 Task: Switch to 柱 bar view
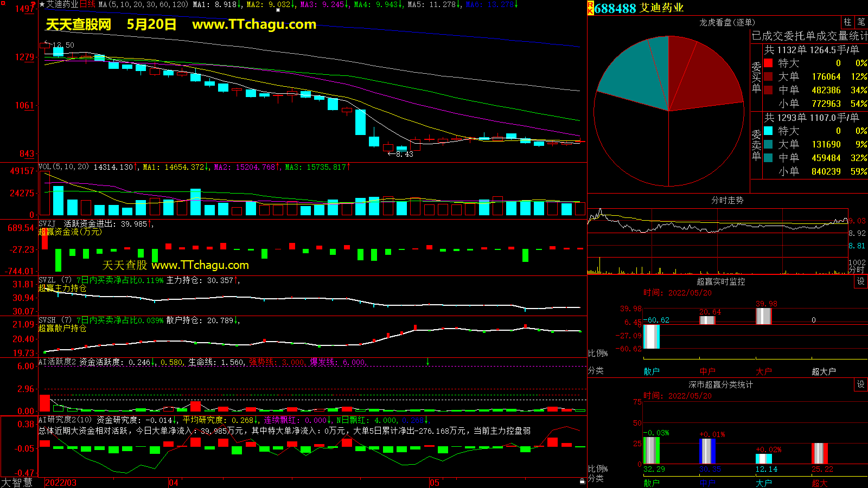point(847,22)
